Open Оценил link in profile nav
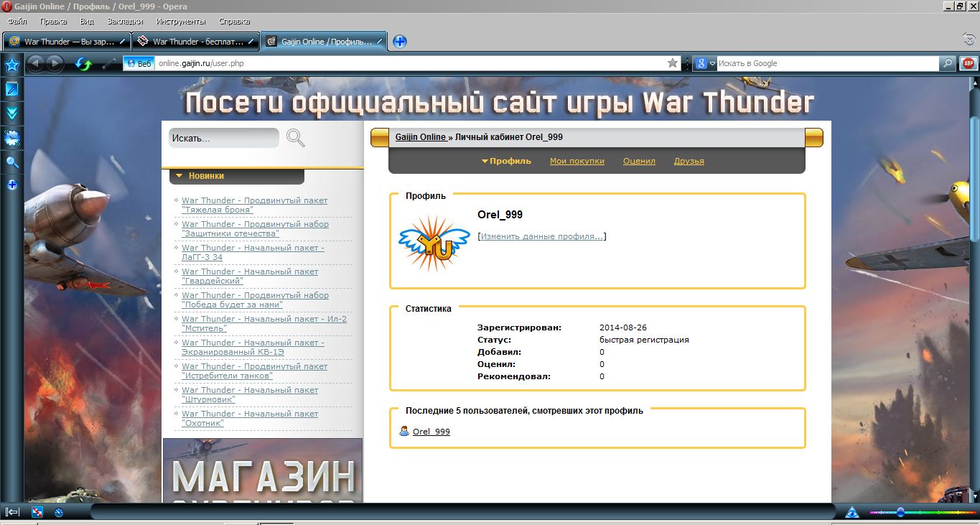The image size is (980, 525). pos(639,161)
